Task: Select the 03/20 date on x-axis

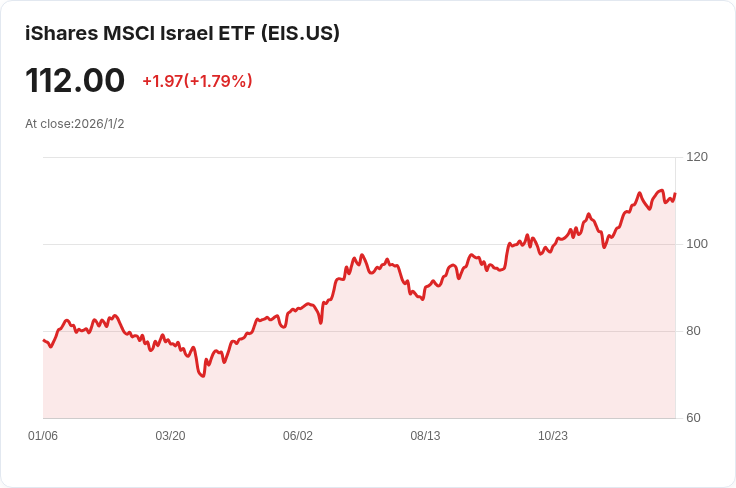Action: pyautogui.click(x=170, y=436)
